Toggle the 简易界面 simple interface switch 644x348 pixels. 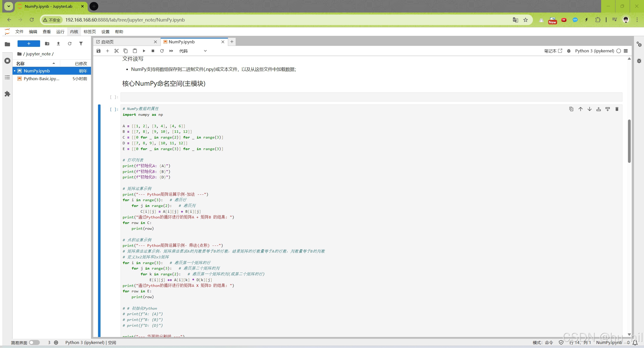pyautogui.click(x=34, y=342)
